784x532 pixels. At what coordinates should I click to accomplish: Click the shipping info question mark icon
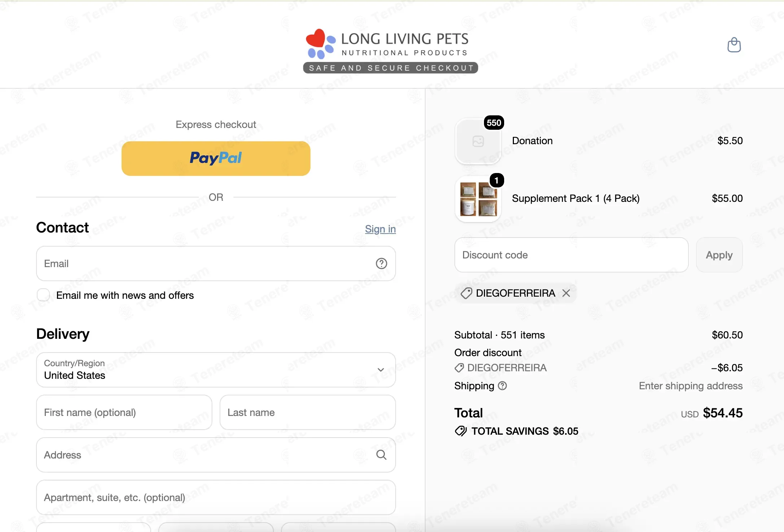pos(502,386)
